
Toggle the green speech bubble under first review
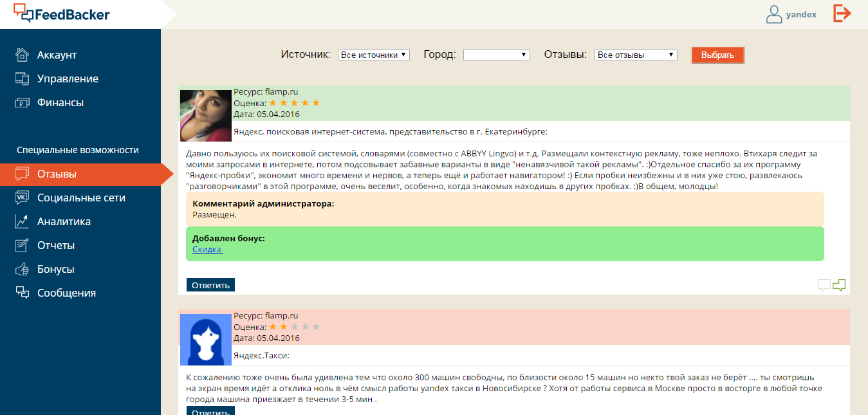(x=839, y=284)
